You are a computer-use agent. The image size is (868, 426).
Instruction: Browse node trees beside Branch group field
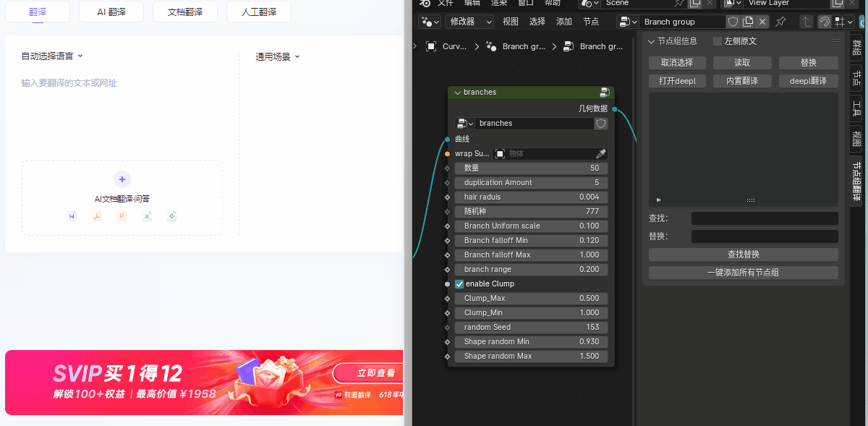[x=628, y=22]
